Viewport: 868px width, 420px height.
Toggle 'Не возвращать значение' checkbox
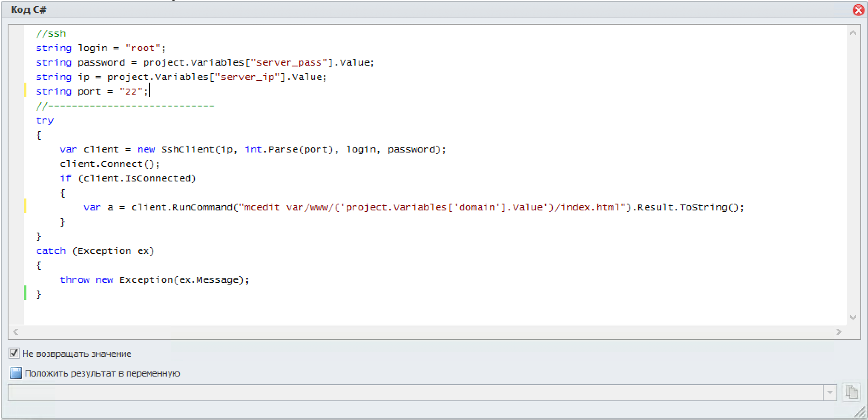[14, 353]
